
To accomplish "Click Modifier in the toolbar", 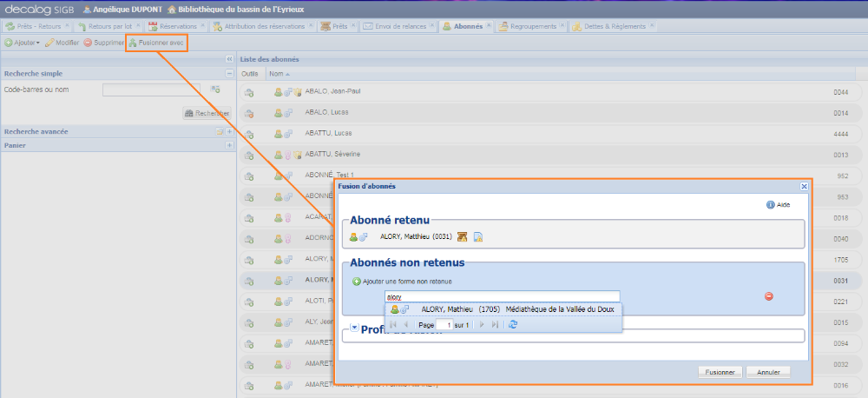I will tap(62, 42).
